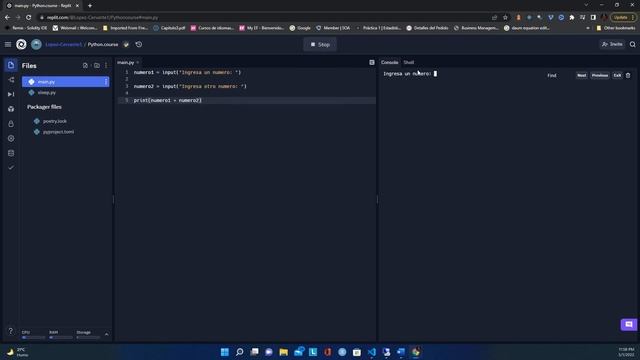
Task: Open the Help question mark icon
Action: (x=11, y=331)
